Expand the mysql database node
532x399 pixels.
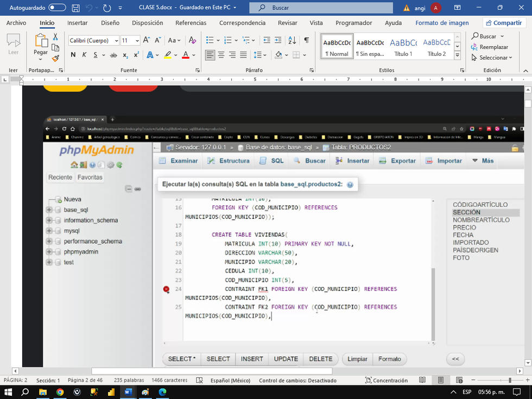(49, 231)
